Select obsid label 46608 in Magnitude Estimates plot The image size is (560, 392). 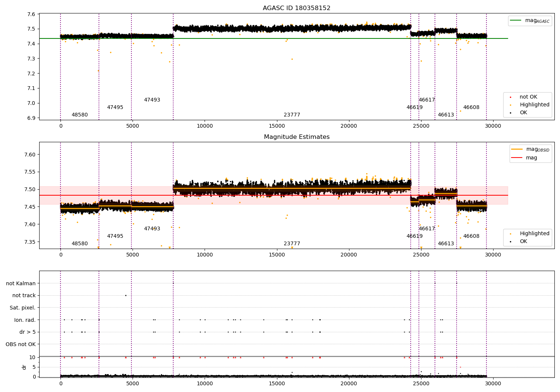(471, 236)
